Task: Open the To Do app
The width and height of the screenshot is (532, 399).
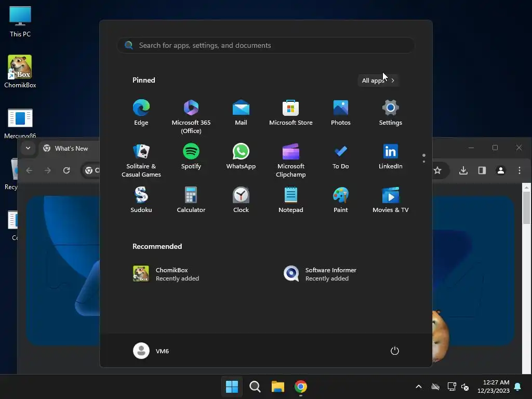Action: (x=341, y=157)
